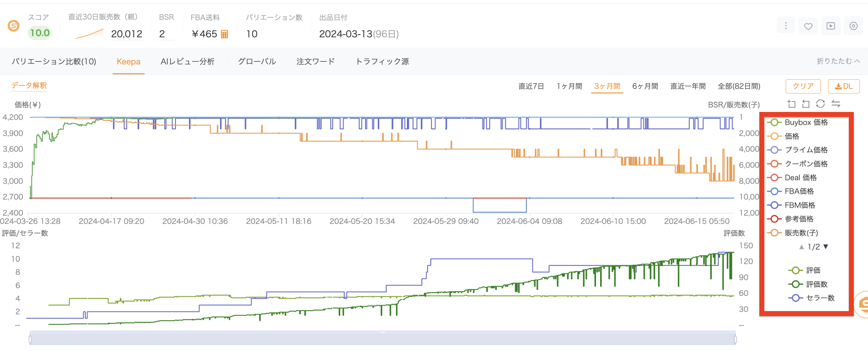This screenshot has height=354, width=868.
Task: Click the chart area zoom icon
Action: 791,104
